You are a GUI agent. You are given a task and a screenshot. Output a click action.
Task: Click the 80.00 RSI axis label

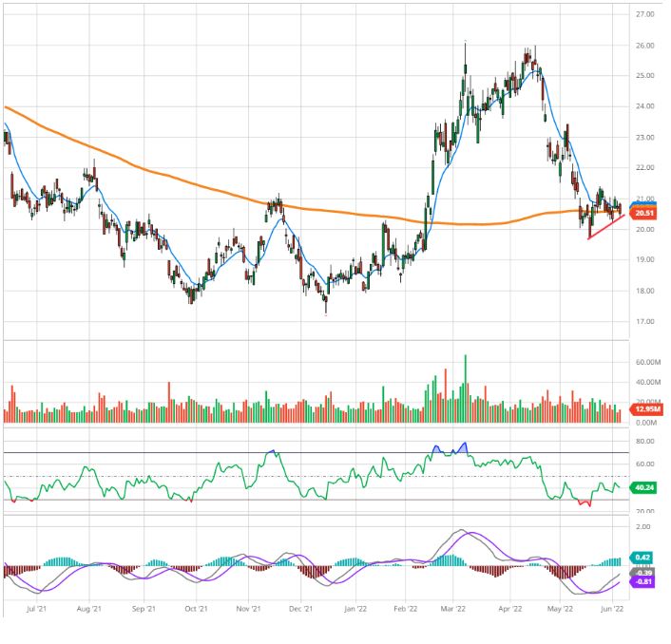tap(644, 442)
